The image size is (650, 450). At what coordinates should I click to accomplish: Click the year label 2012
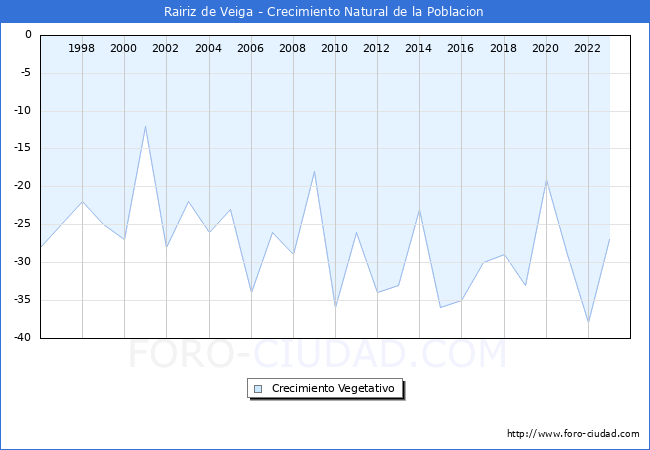coord(376,48)
